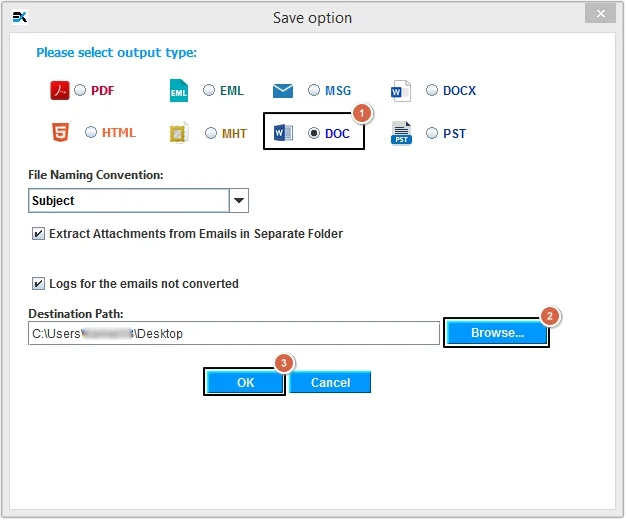This screenshot has height=520, width=626.
Task: Click the MHT file icon
Action: [x=178, y=133]
